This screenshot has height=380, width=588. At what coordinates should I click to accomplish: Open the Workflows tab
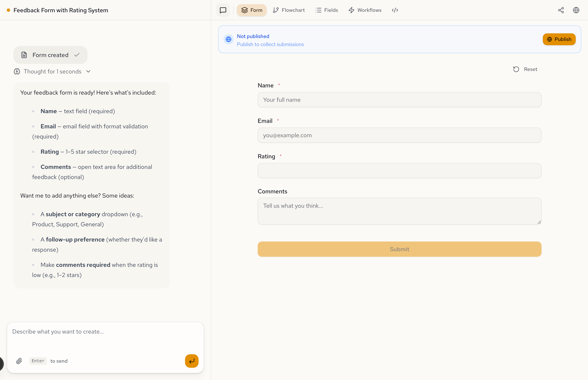365,10
